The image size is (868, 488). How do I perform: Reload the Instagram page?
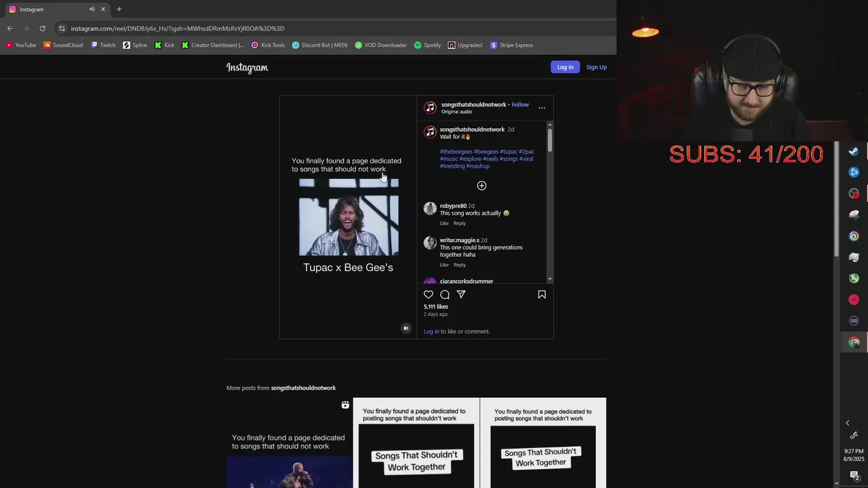coord(42,28)
